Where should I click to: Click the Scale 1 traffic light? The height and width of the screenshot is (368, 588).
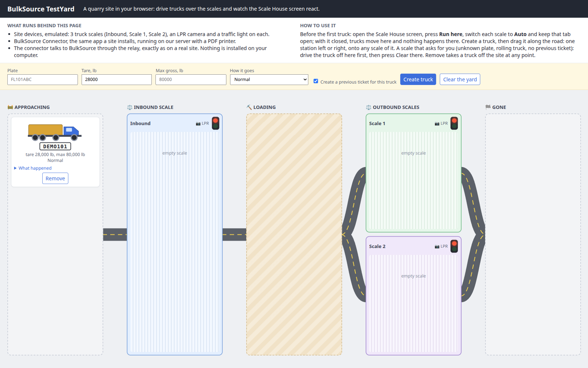pos(455,123)
